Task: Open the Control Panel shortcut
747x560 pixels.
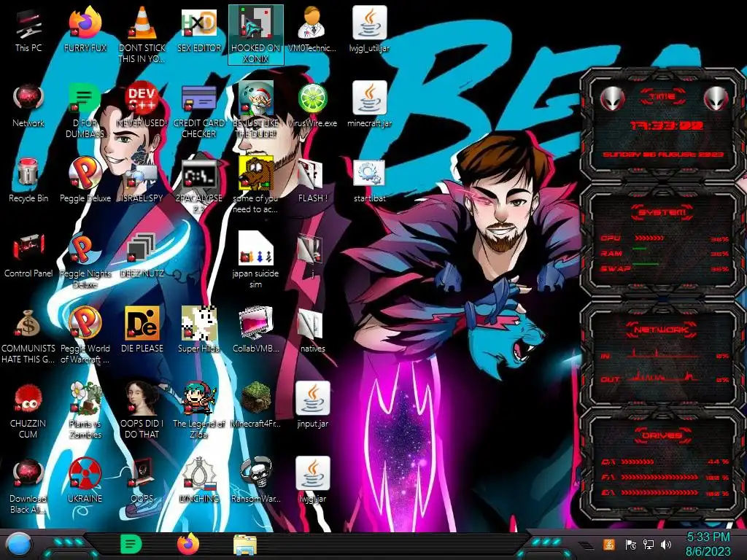Action: click(x=28, y=255)
